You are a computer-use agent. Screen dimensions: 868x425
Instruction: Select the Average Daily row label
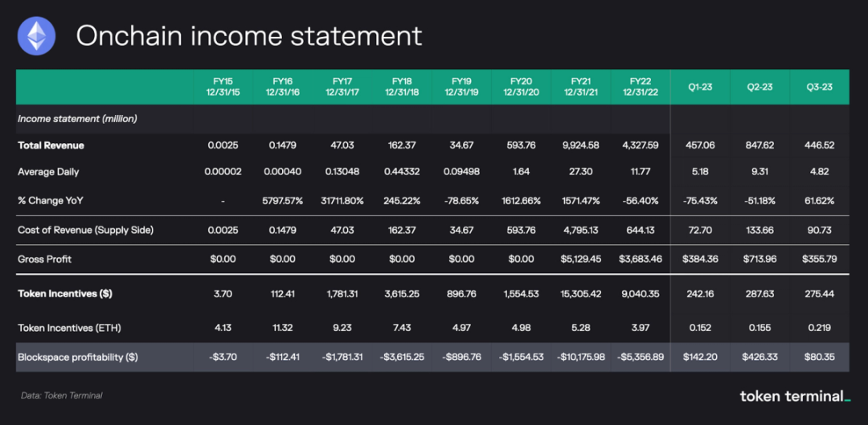[x=48, y=172]
